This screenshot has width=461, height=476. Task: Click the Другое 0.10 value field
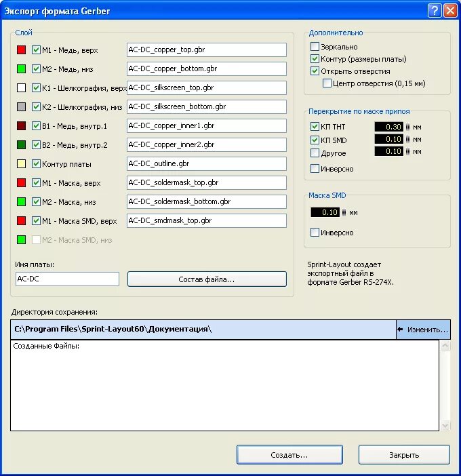388,151
